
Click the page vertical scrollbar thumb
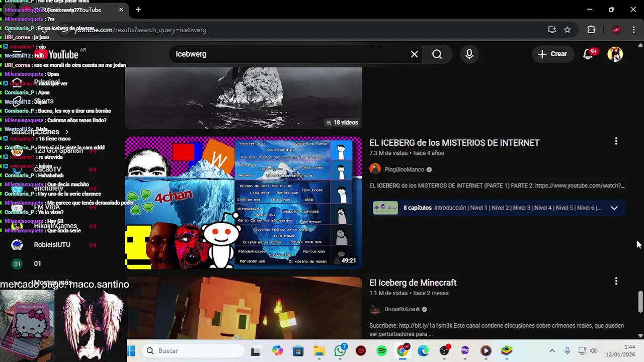[x=640, y=301]
